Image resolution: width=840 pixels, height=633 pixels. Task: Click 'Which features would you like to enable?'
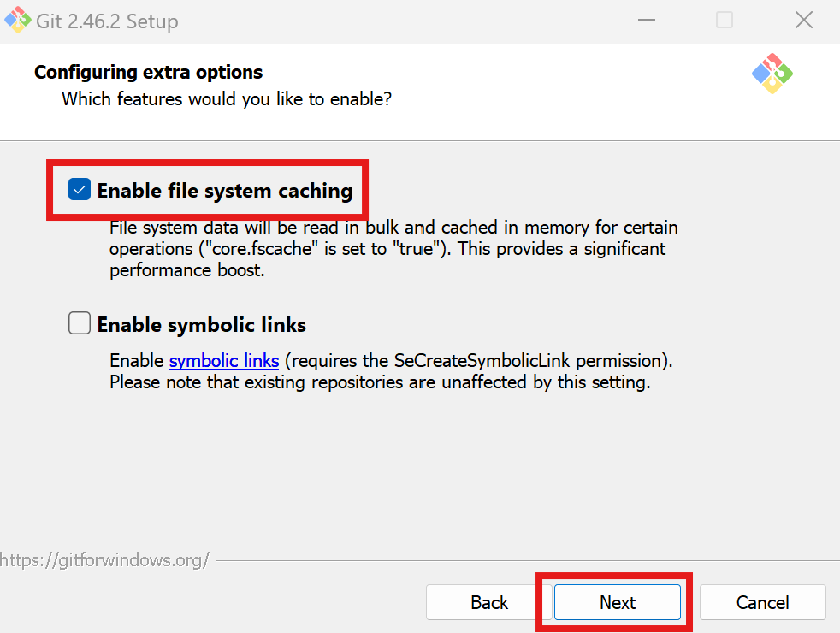pyautogui.click(x=227, y=99)
